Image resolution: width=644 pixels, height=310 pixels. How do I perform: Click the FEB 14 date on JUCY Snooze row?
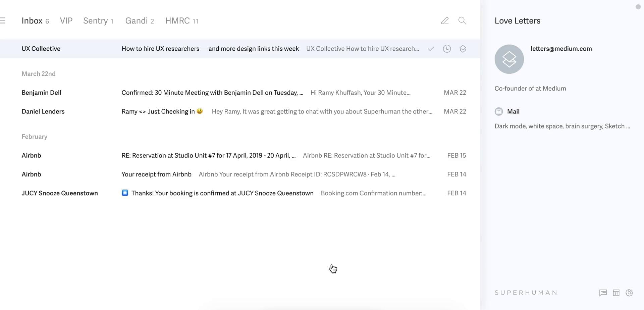[x=457, y=193]
